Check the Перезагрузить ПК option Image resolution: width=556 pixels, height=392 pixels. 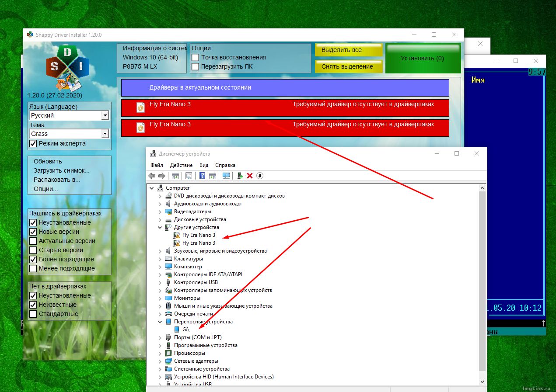[196, 67]
